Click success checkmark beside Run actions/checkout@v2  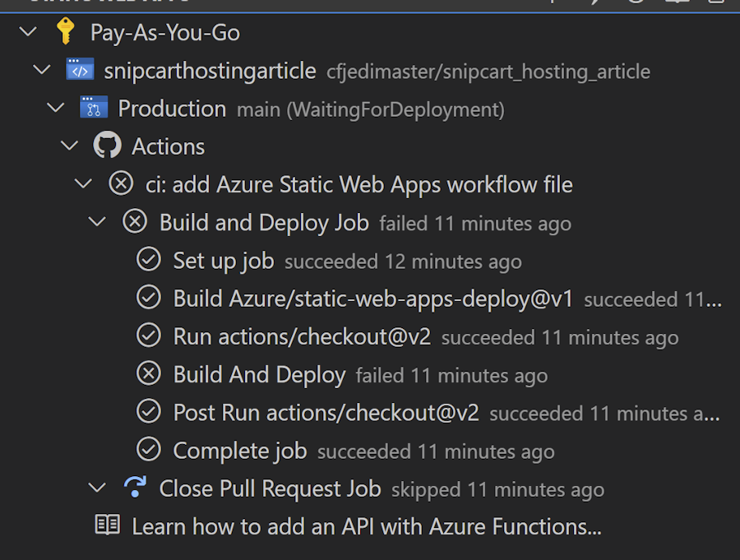point(149,336)
